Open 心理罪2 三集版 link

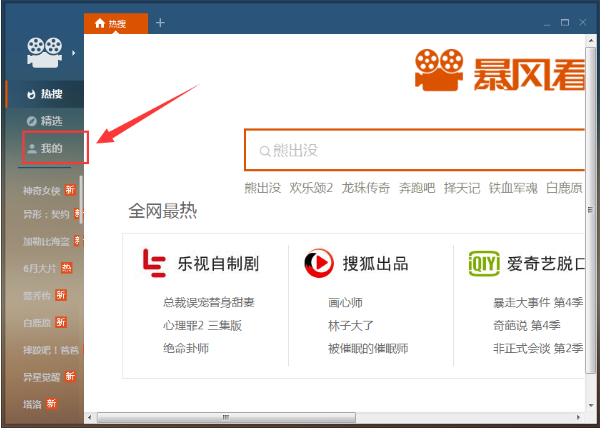click(x=202, y=325)
